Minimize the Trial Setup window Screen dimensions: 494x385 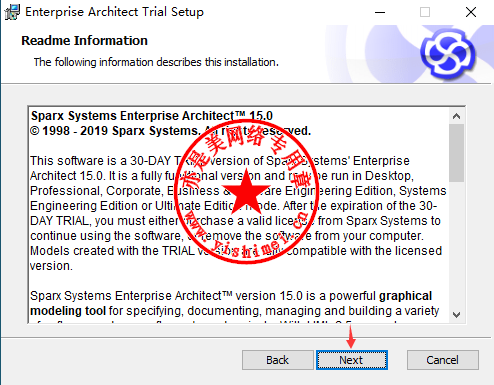point(380,12)
